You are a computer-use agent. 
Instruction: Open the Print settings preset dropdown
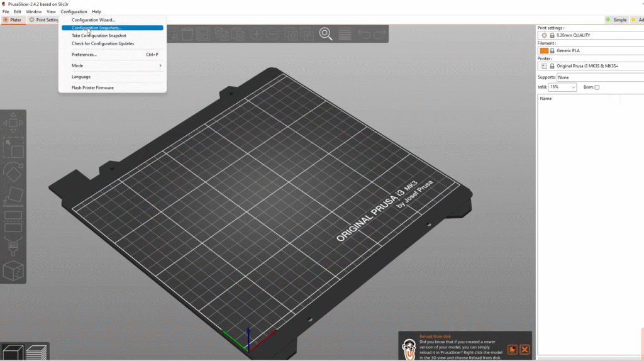tap(591, 35)
